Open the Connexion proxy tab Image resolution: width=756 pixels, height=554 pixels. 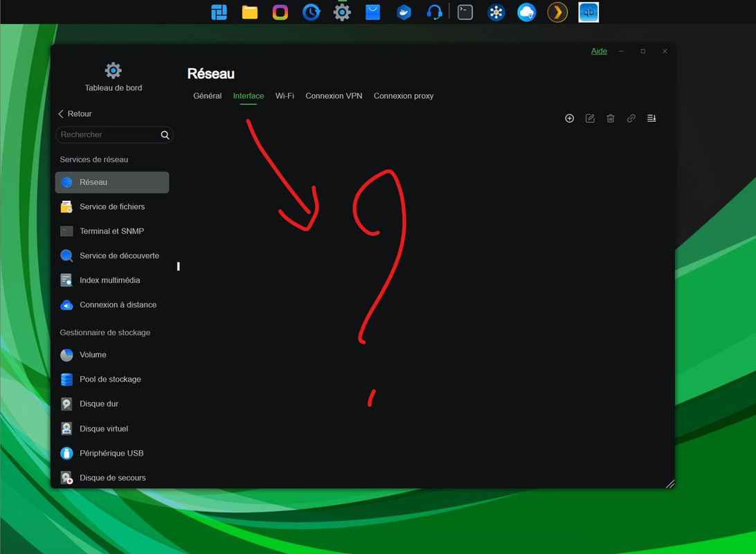[x=404, y=96]
